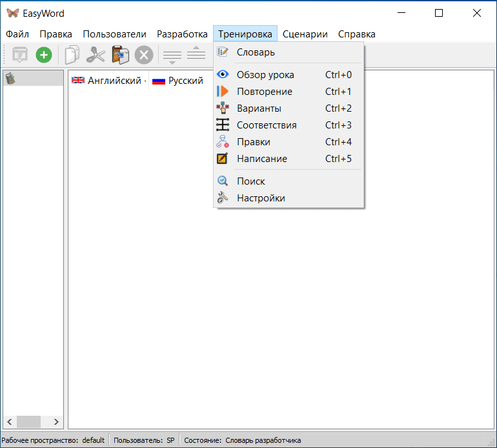
Task: Close the open Тренировка menu
Action: pyautogui.click(x=245, y=34)
